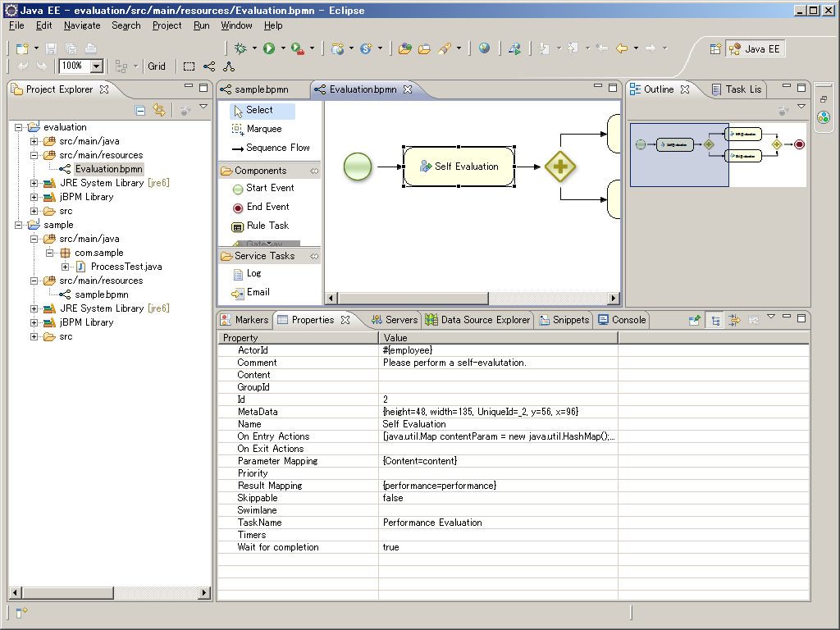Select the Rule Task component
840x630 pixels.
pyautogui.click(x=267, y=226)
